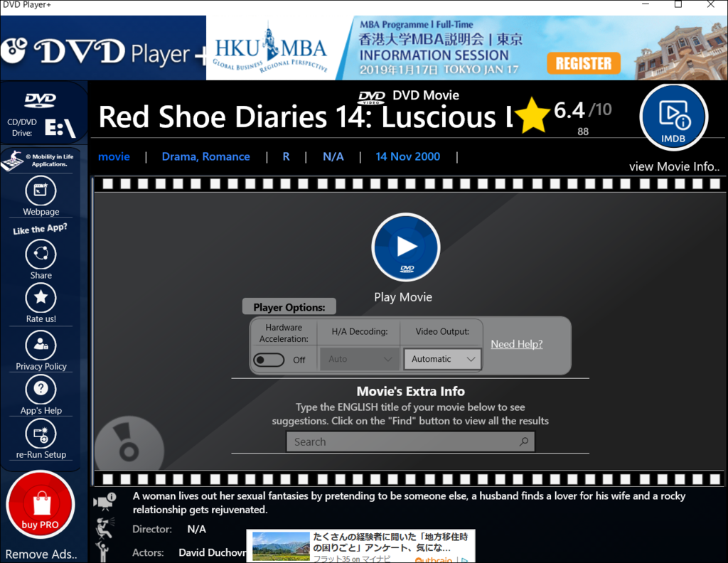Click the 14 Nov 2000 release date
This screenshot has width=728, height=563.
click(x=407, y=156)
